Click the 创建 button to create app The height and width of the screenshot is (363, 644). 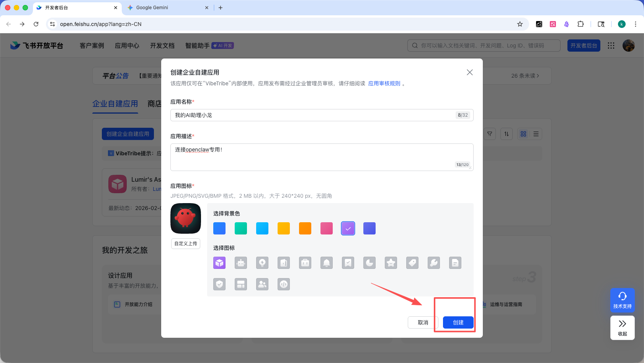[x=458, y=322]
